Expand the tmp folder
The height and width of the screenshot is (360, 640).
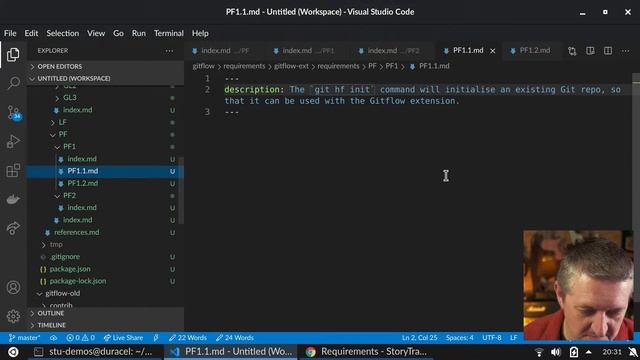(x=56, y=244)
